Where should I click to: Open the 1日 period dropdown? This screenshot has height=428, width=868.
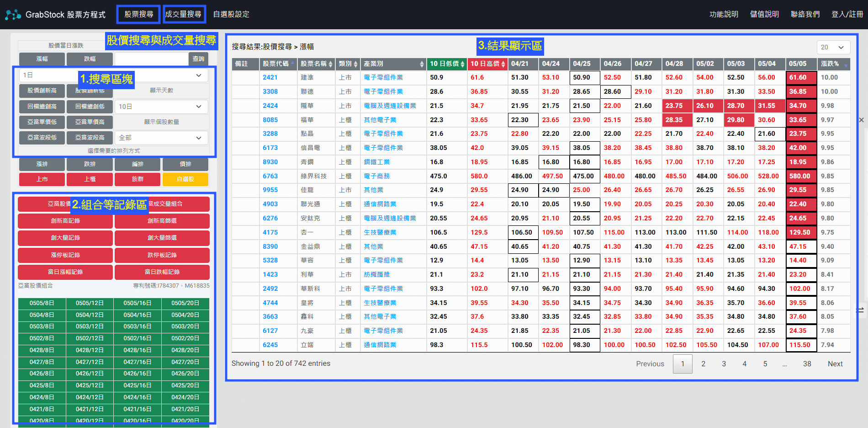(113, 75)
